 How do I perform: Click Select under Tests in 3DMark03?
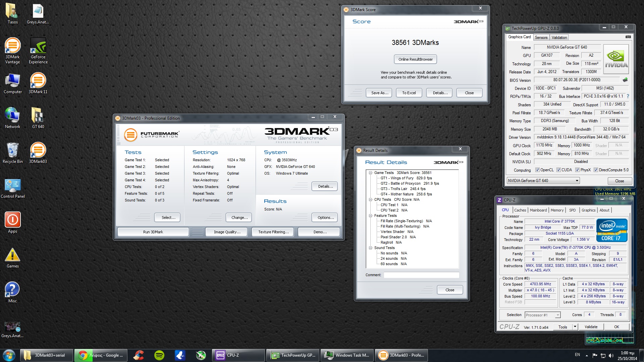click(168, 218)
